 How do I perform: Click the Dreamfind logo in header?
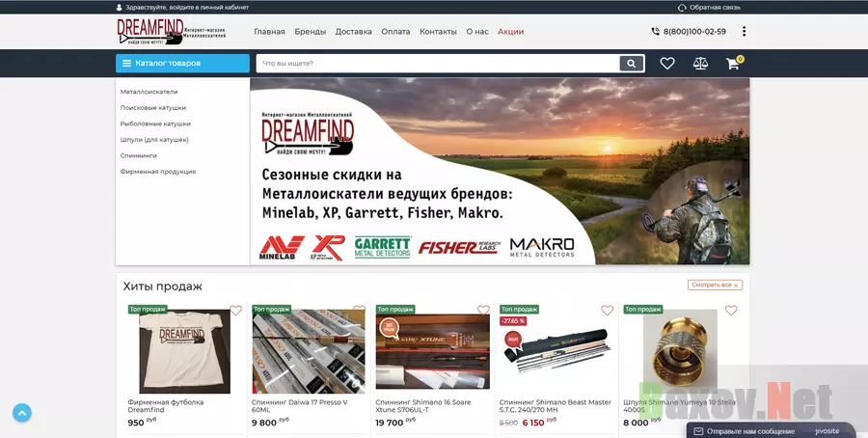pos(171,32)
